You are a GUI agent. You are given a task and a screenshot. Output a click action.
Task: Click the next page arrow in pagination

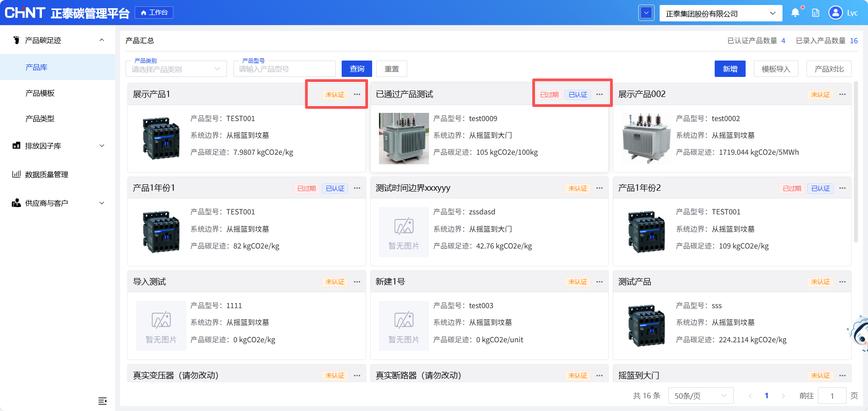(783, 396)
